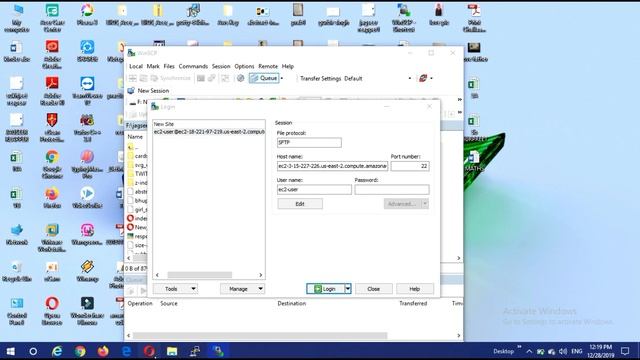Click the site list scroll right arrow
The image size is (640, 360).
(x=261, y=275)
